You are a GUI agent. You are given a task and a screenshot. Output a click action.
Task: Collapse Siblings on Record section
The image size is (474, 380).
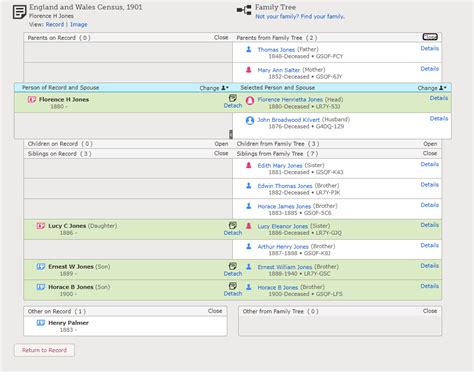pyautogui.click(x=221, y=153)
